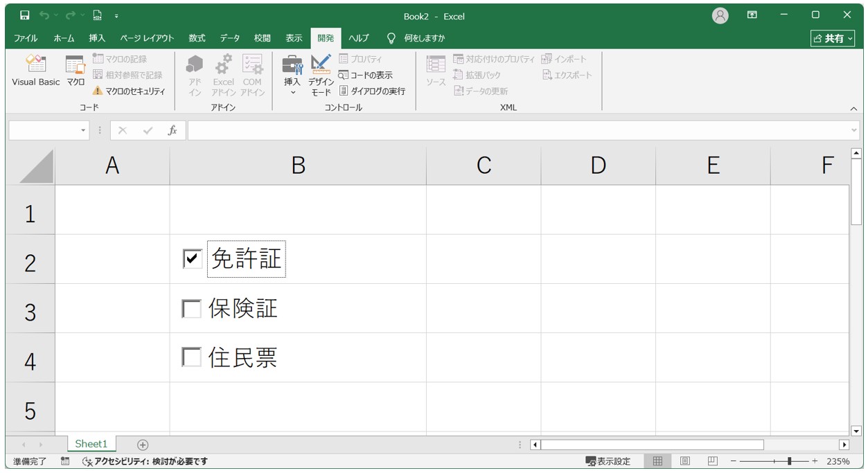Open the COM アドイン dialog
The width and height of the screenshot is (868, 473).
click(x=252, y=75)
